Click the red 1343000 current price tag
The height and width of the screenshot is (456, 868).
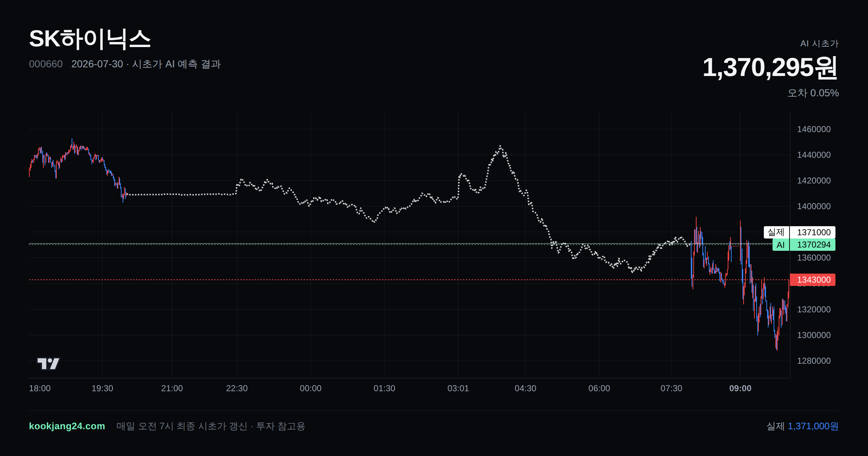[x=813, y=280]
